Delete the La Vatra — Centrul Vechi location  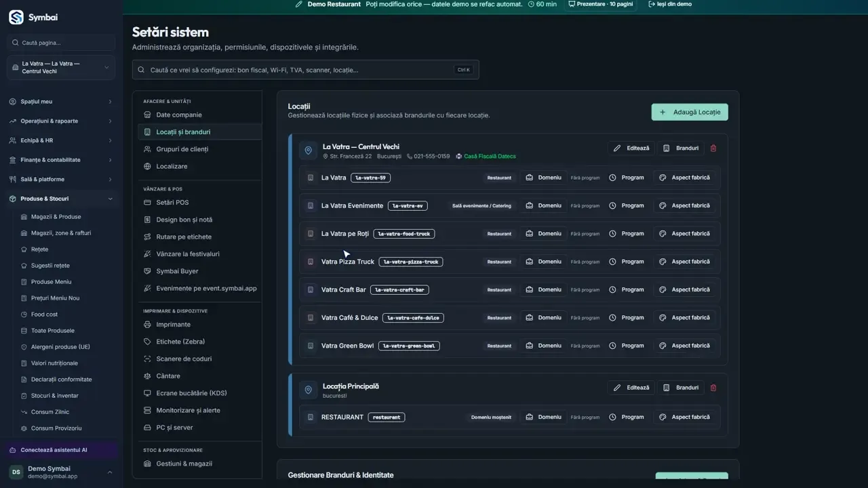point(713,148)
